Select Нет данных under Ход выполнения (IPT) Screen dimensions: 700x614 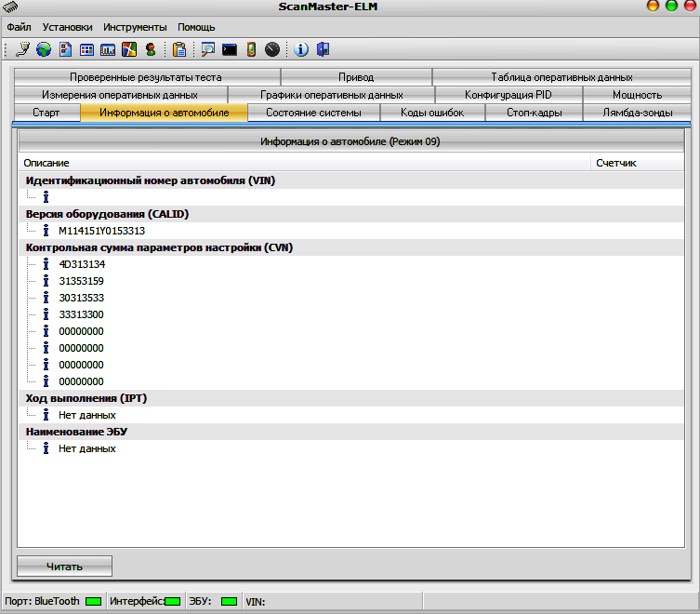[x=87, y=415]
